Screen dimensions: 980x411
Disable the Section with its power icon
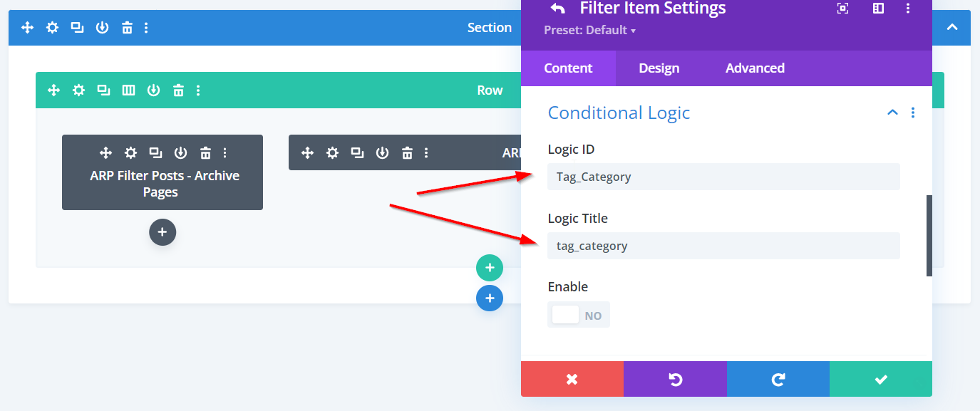pos(102,28)
